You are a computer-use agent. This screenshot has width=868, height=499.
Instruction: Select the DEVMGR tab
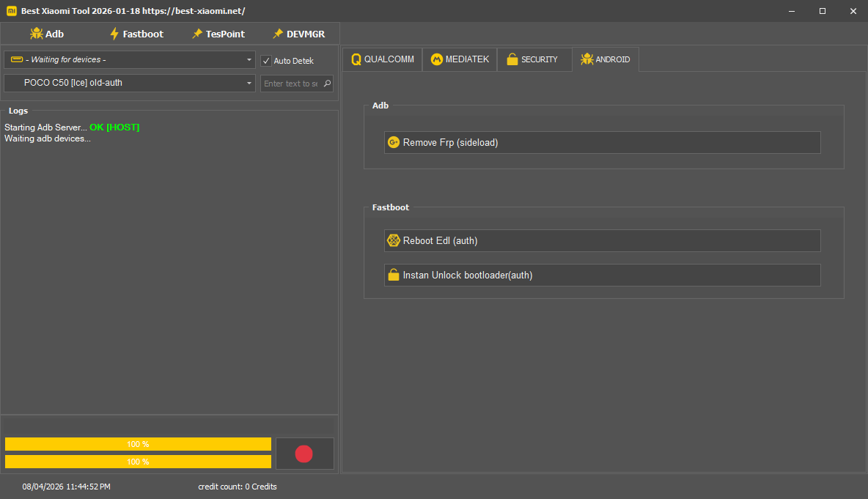click(x=298, y=34)
